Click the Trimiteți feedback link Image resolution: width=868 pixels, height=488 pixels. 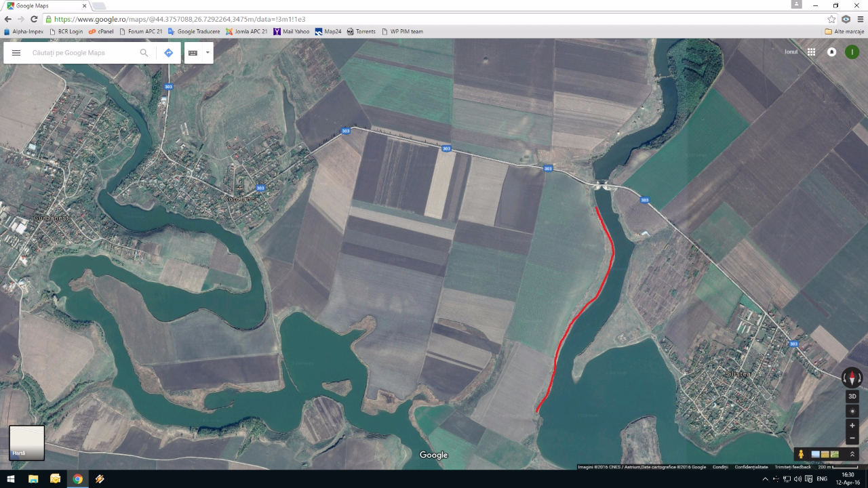point(793,467)
